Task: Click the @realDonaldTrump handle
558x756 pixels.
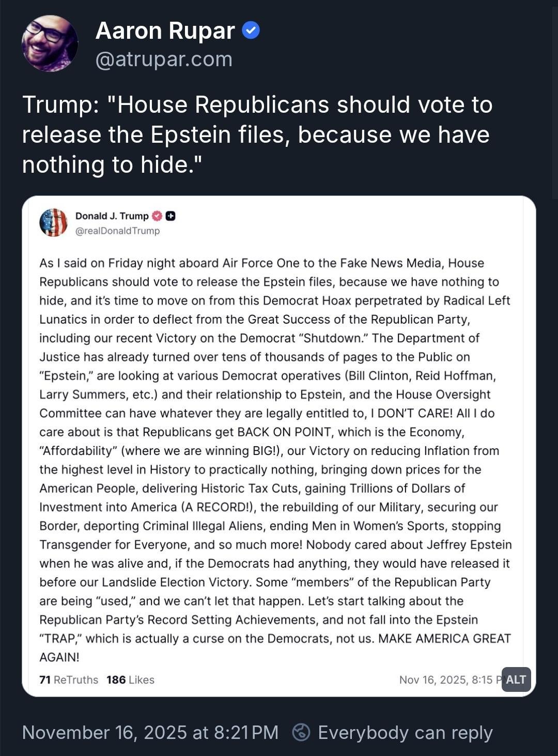Action: coord(117,231)
